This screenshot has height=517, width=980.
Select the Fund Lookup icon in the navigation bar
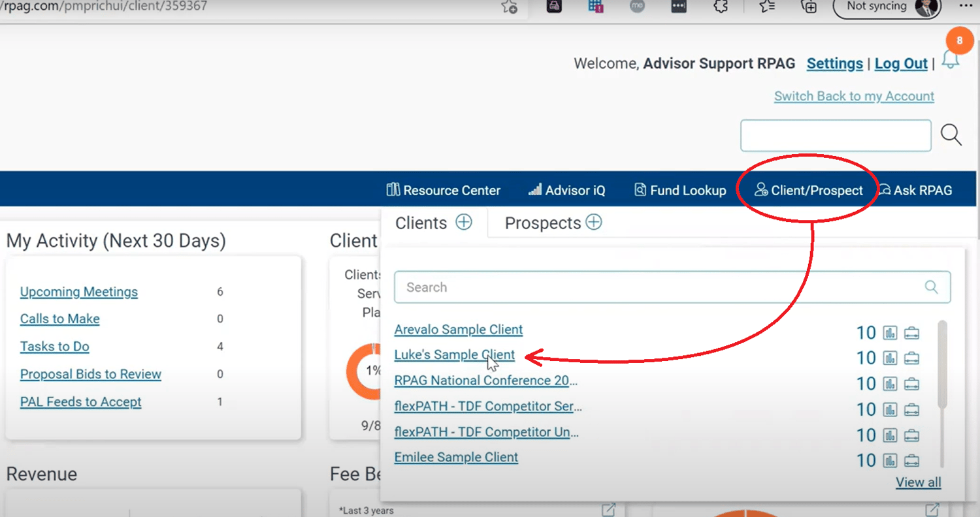tap(640, 189)
